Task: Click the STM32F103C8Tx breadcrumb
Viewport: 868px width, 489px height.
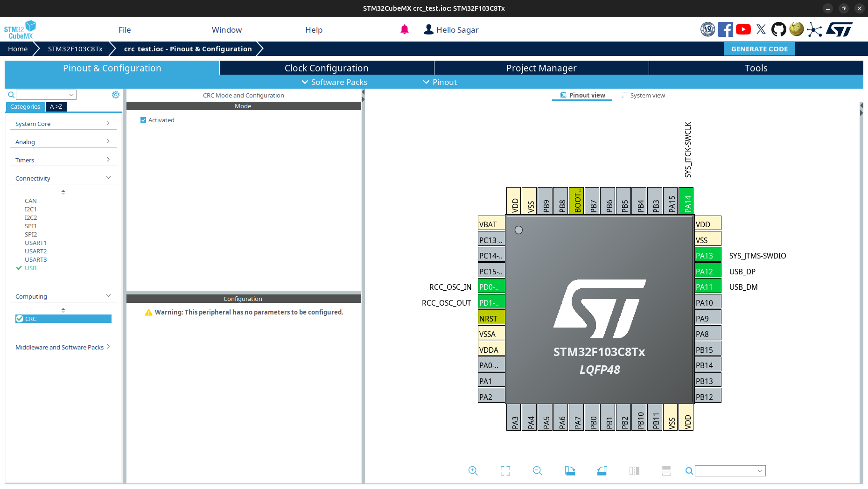Action: (x=75, y=49)
